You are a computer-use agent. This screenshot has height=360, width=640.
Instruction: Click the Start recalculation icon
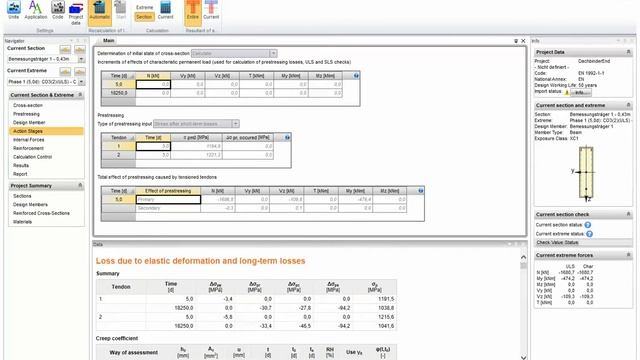pyautogui.click(x=121, y=10)
